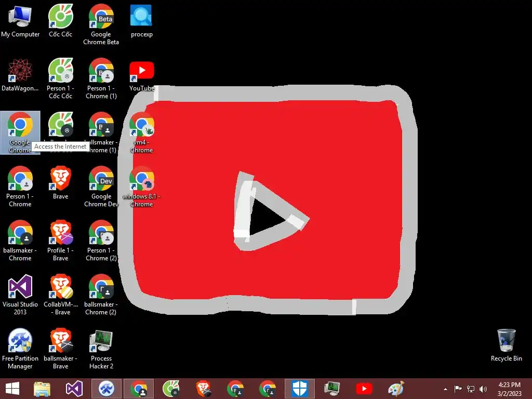This screenshot has height=399, width=532.
Task: Open the network status tray icon
Action: tap(471, 389)
